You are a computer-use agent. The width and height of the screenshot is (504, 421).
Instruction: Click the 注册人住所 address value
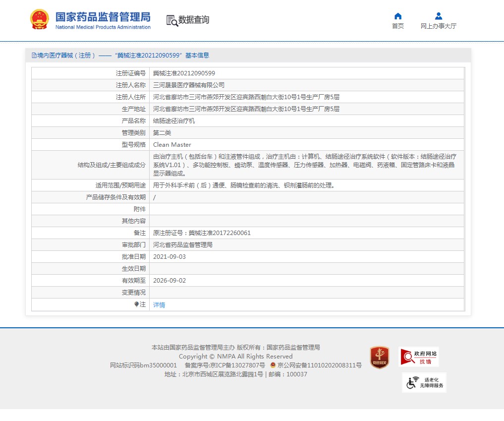pos(246,97)
